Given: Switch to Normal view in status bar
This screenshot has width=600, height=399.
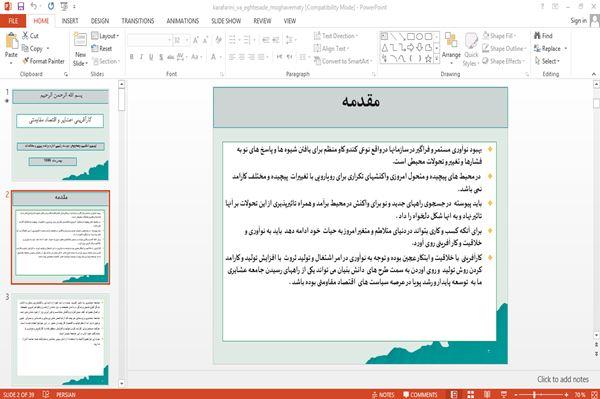Looking at the screenshot, I should coord(454,394).
